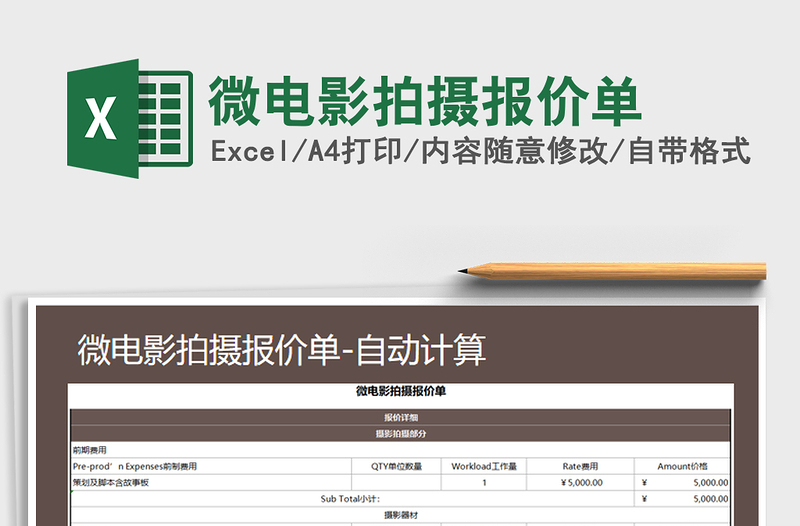Select the amount 5,000.00 in 策划及脚本 row
Viewport: 800px width, 526px height.
pyautogui.click(x=683, y=483)
